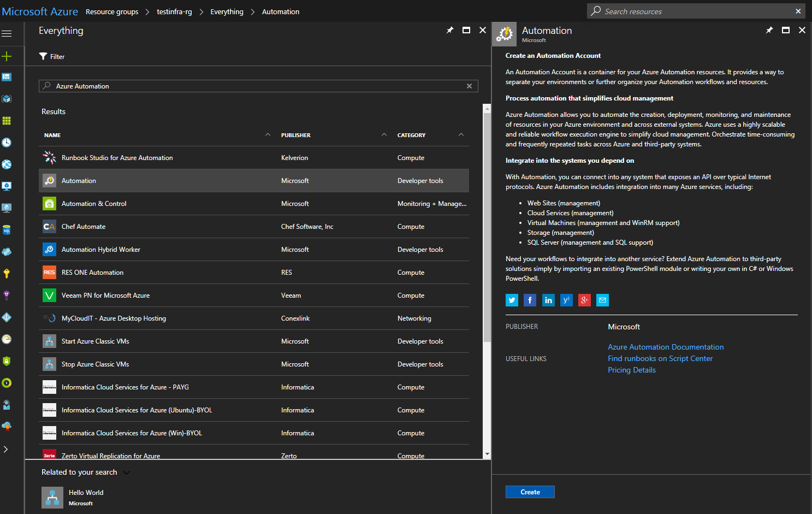Email the Automation offer using the envelope icon
Viewport: 812px width, 514px height.
(x=602, y=300)
